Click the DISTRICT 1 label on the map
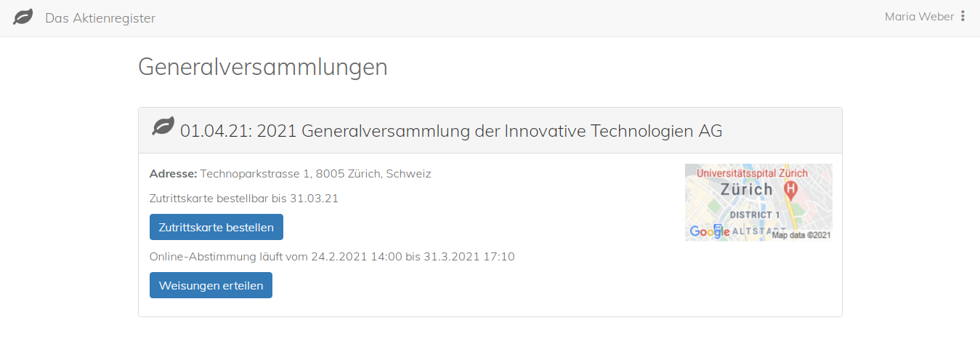The height and width of the screenshot is (363, 980). (755, 215)
